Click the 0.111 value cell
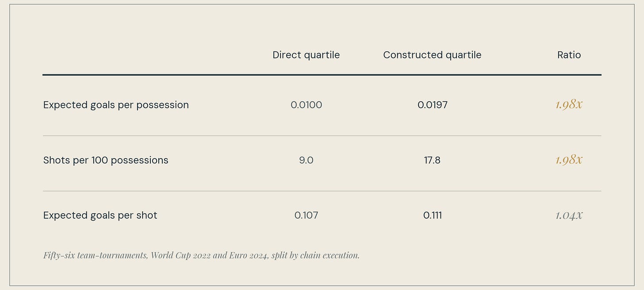Image resolution: width=644 pixels, height=290 pixels. click(x=432, y=215)
